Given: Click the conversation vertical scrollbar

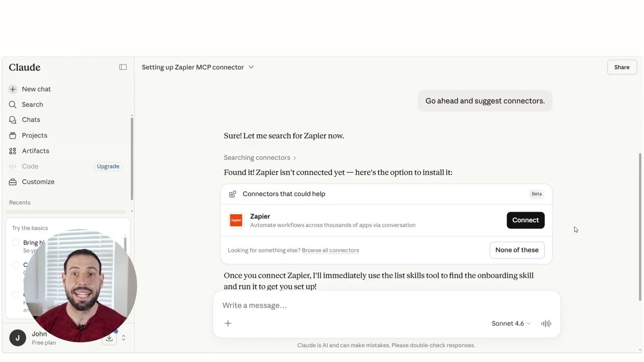Looking at the screenshot, I should [x=640, y=226].
